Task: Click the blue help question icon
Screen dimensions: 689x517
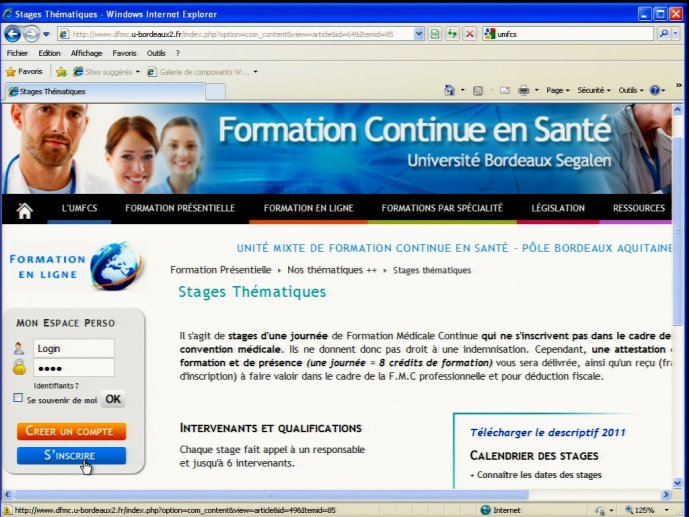Action: [655, 90]
